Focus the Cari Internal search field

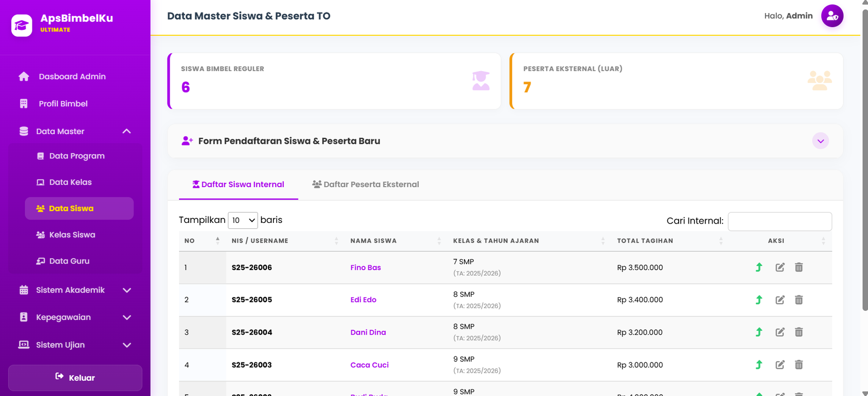pos(780,221)
